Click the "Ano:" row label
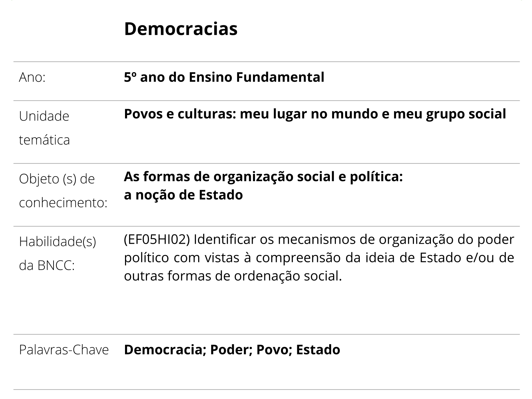Viewport: 532px width, 399px height. (x=32, y=77)
